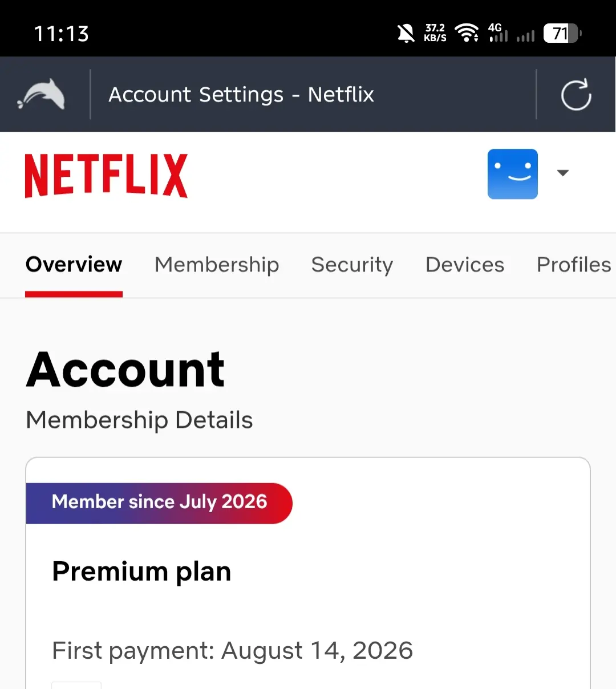Viewport: 616px width, 689px height.
Task: Reload the page with the refresh icon
Action: point(576,95)
